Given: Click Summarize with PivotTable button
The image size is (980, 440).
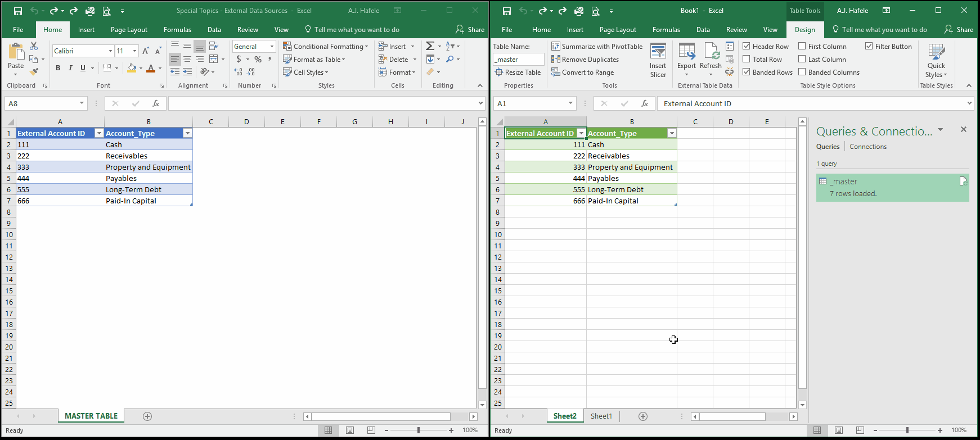Looking at the screenshot, I should click(597, 46).
